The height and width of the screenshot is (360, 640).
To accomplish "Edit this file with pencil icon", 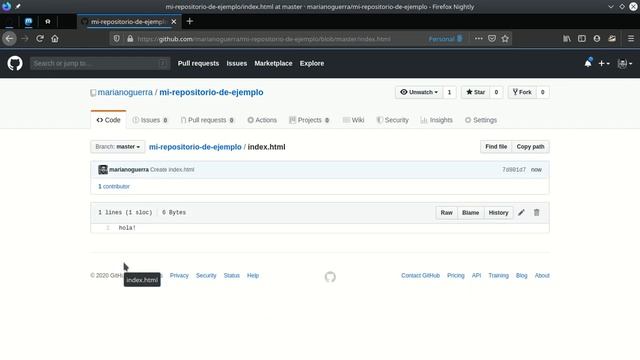I will click(521, 213).
